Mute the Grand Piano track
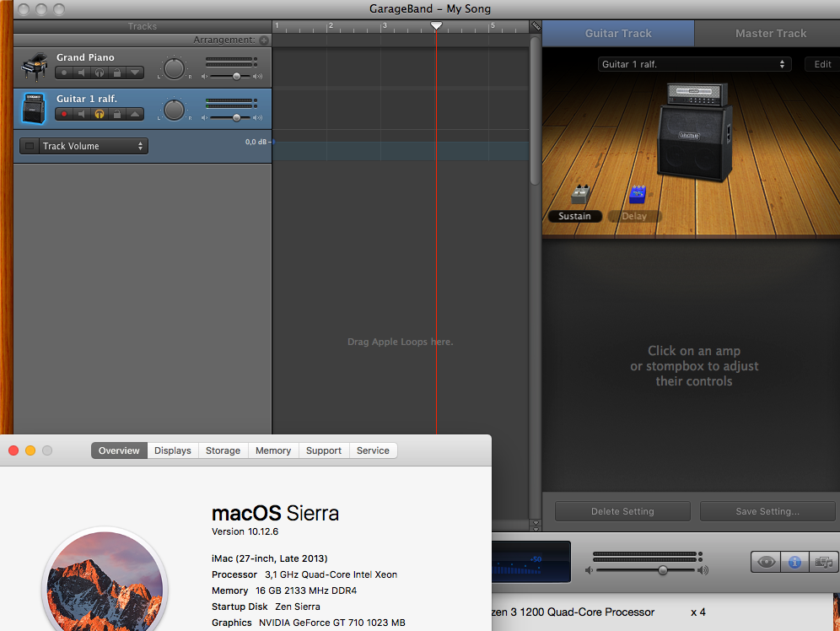Screen dimensions: 840x631 pyautogui.click(x=81, y=73)
